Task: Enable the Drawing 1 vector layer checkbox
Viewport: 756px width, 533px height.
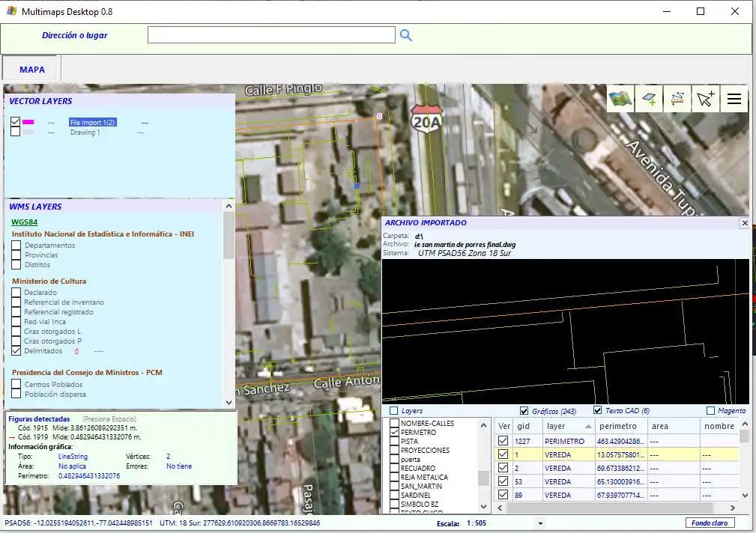Action: coord(16,132)
